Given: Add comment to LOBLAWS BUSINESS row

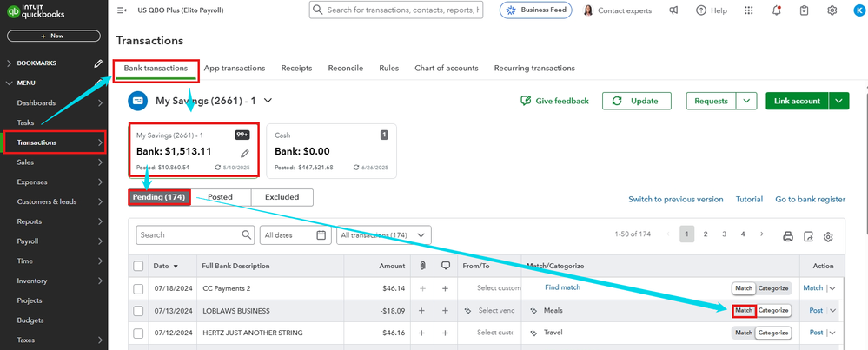Looking at the screenshot, I should click(445, 311).
